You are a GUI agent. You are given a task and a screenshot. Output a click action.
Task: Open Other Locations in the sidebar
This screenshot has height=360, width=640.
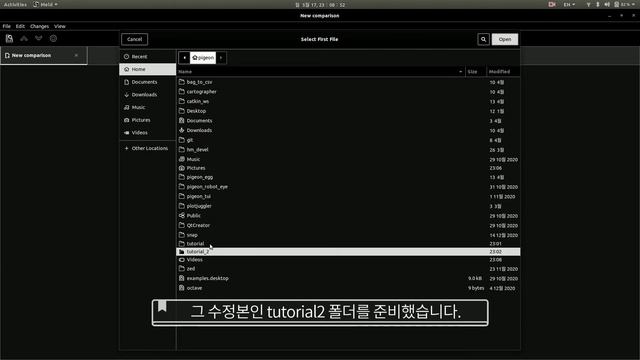pos(148,148)
